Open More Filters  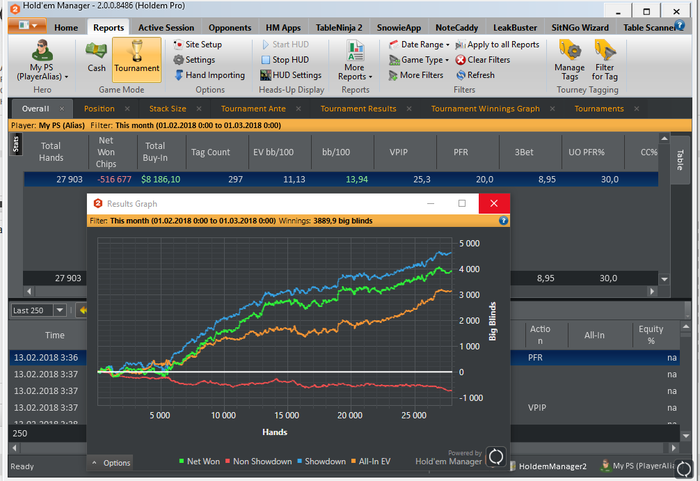pos(416,75)
